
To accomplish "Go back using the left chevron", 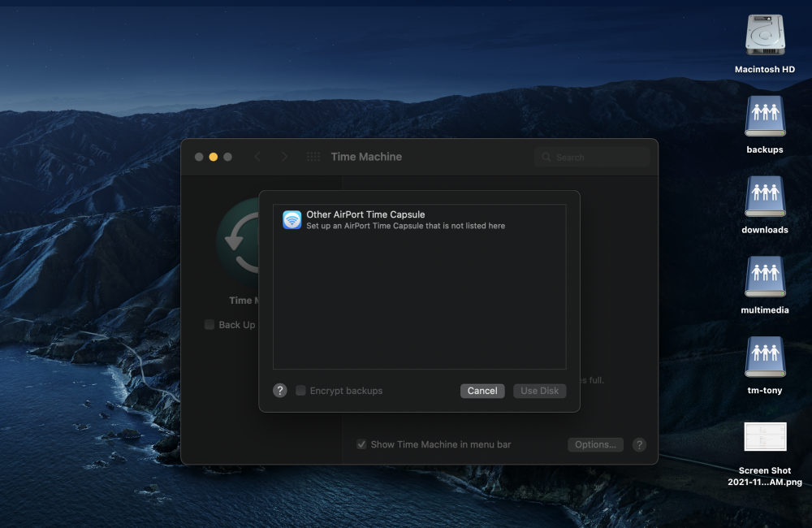I will click(257, 157).
